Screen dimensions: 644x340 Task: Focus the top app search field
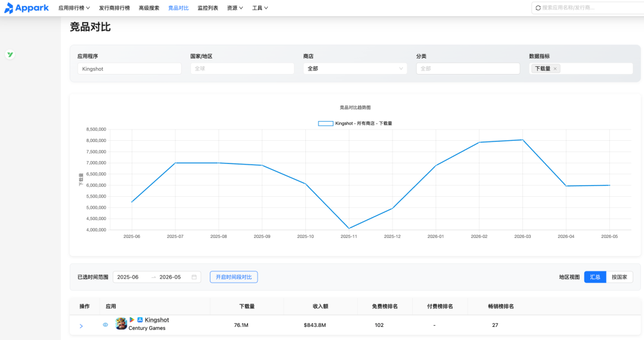[588, 8]
